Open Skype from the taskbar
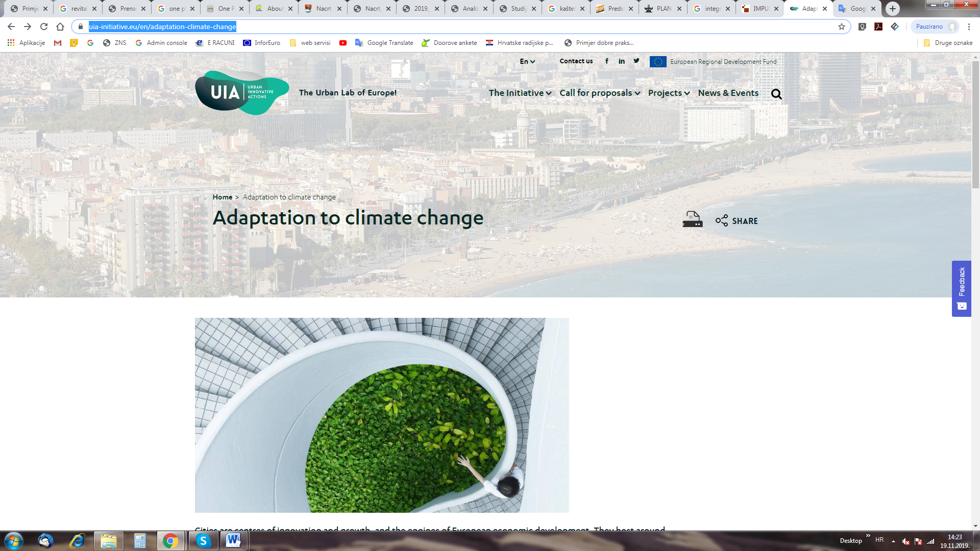980x551 pixels. point(203,541)
